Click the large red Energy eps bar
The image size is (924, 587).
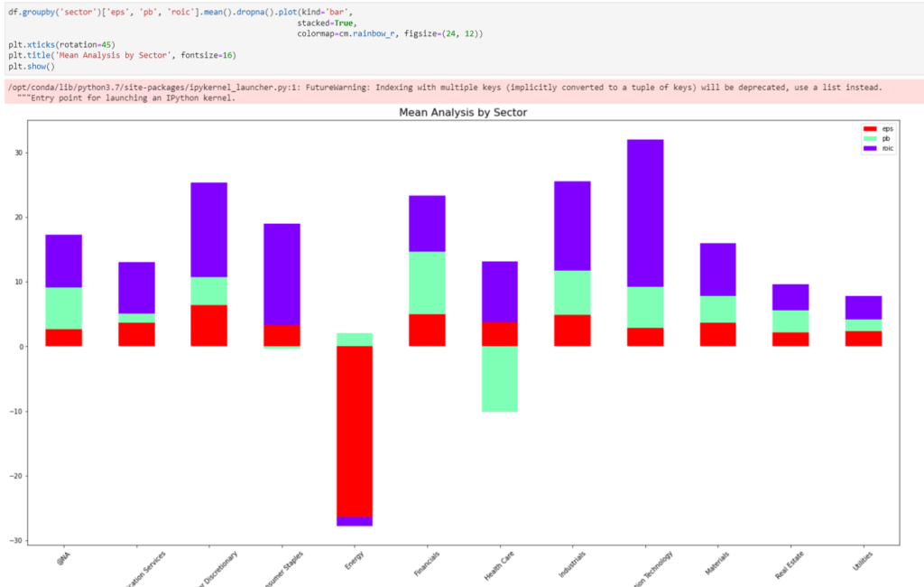tap(355, 431)
